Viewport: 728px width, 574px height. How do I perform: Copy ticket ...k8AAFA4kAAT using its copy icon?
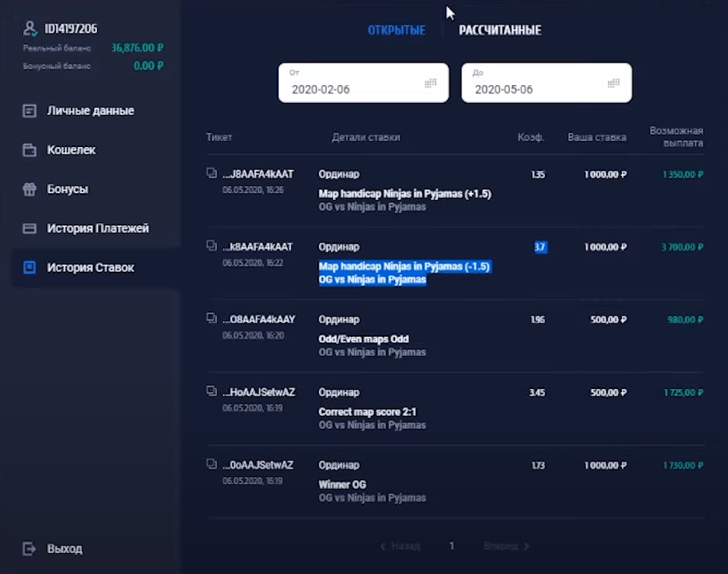(212, 246)
